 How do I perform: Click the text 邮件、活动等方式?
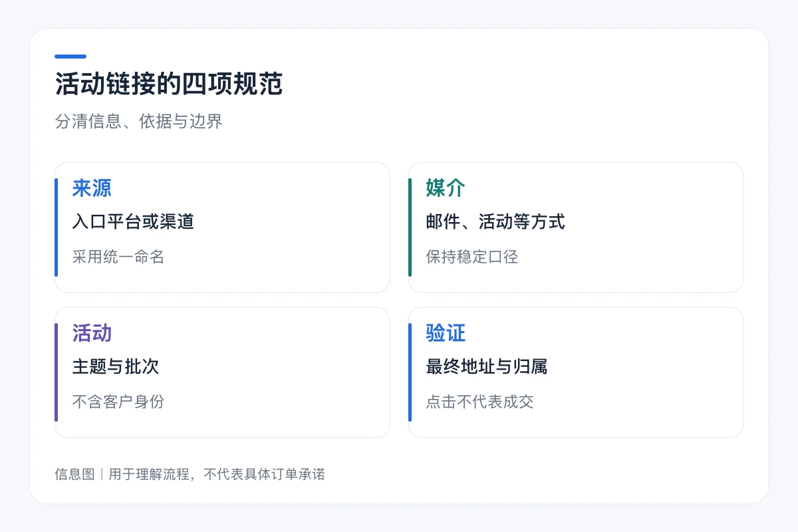[x=495, y=221]
